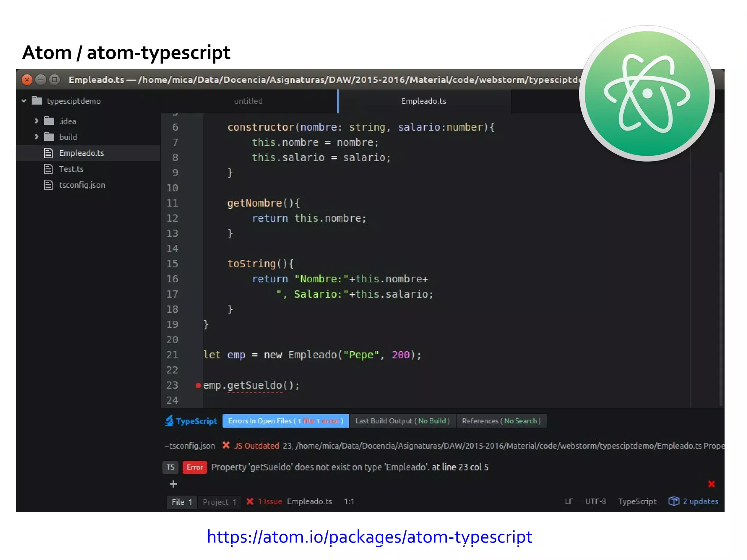Click the green Atom logo
This screenshot has width=747, height=560.
[647, 93]
